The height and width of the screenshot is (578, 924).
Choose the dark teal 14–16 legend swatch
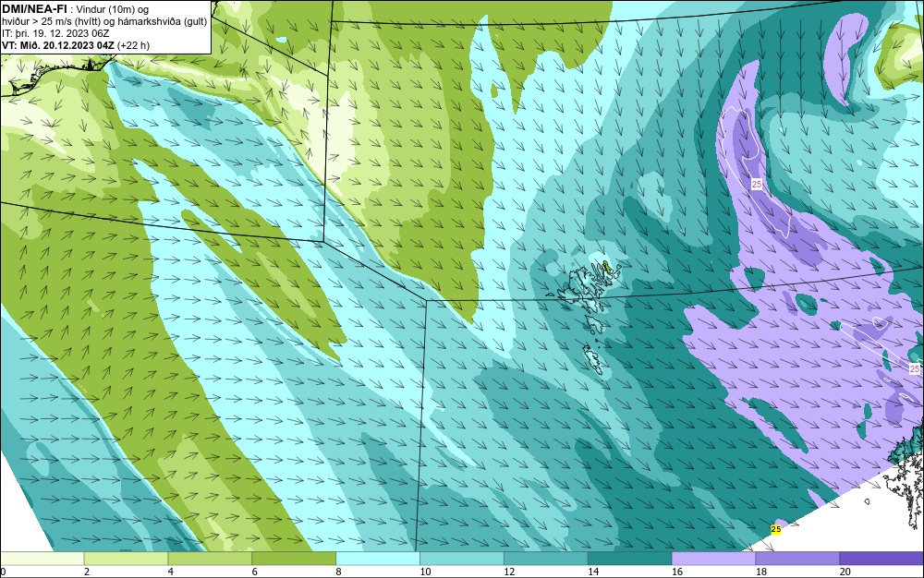(629, 559)
